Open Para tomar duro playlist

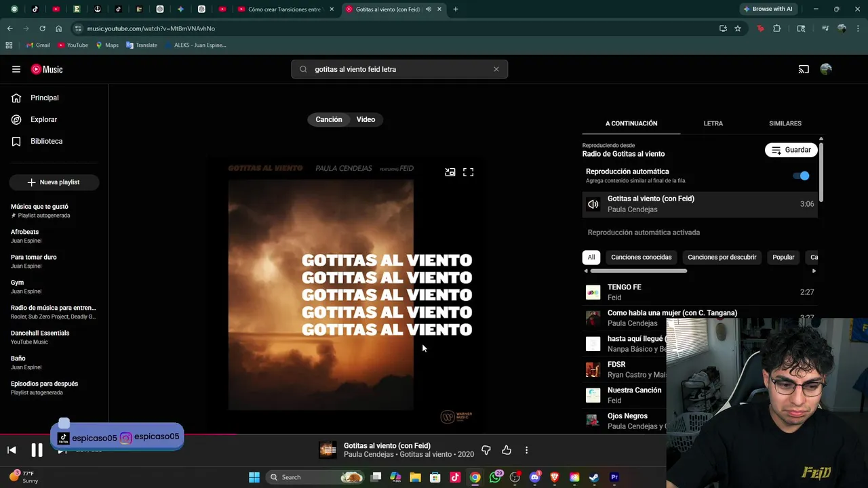coord(54,262)
